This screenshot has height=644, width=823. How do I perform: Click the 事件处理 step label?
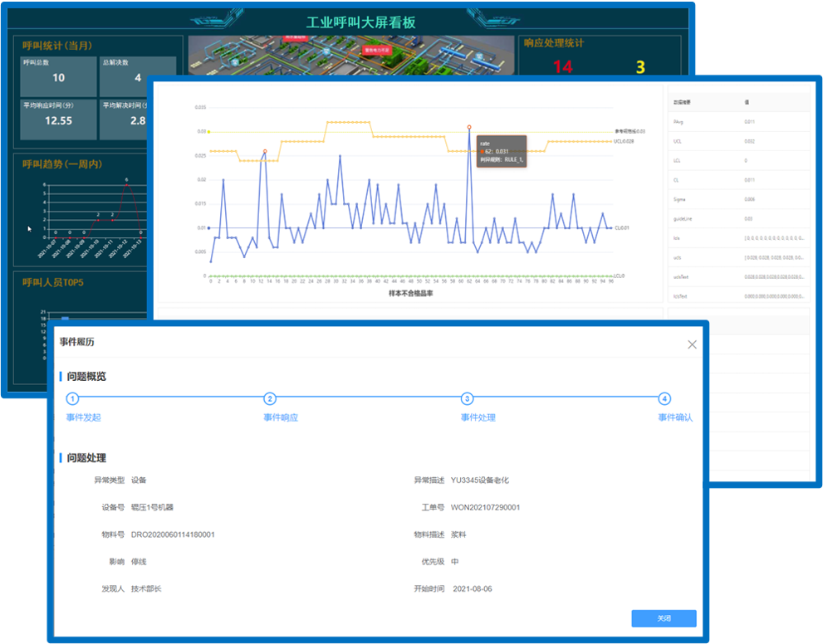(x=478, y=417)
